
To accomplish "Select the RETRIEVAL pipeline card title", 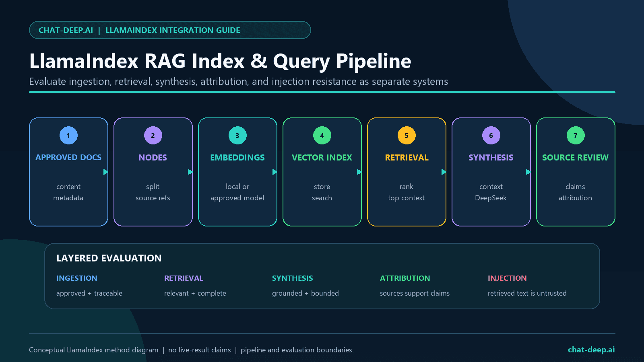I will (407, 158).
